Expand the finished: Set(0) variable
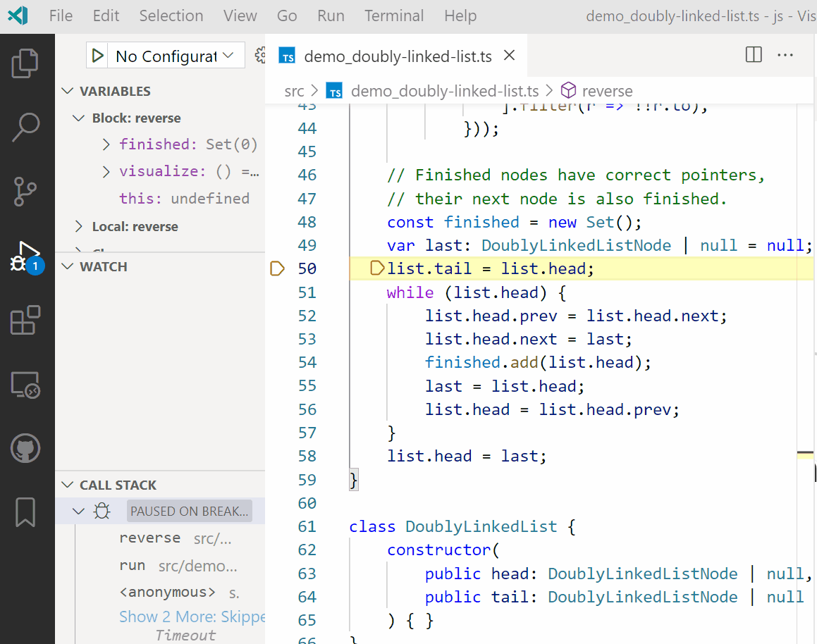 coord(106,144)
